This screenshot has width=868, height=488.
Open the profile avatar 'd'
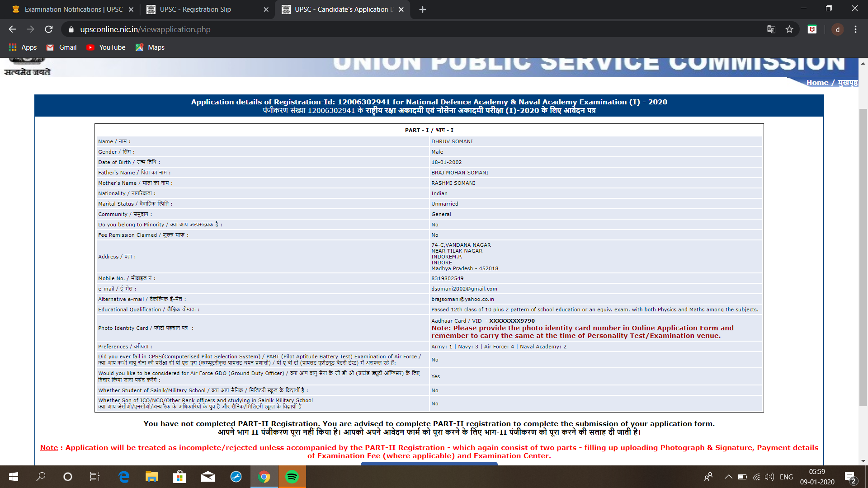click(837, 29)
